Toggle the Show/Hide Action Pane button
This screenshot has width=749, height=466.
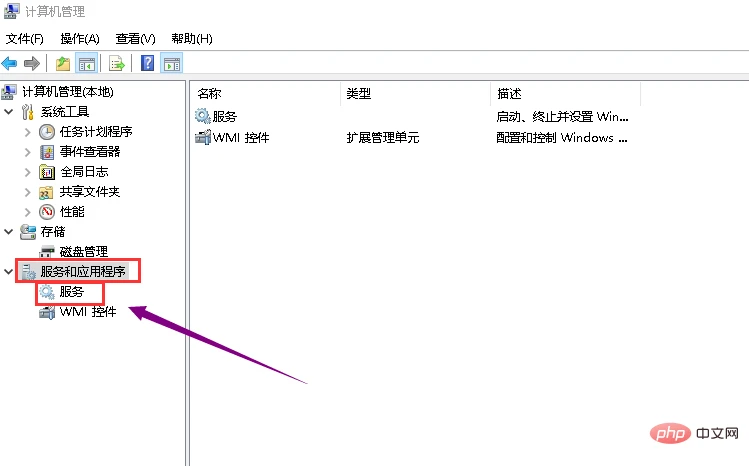(172, 64)
